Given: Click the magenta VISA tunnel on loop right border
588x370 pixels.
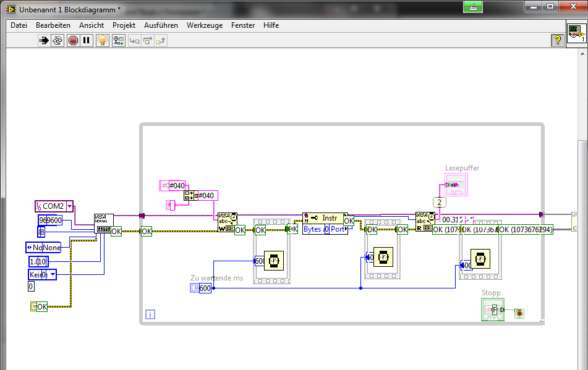Looking at the screenshot, I should (541, 214).
